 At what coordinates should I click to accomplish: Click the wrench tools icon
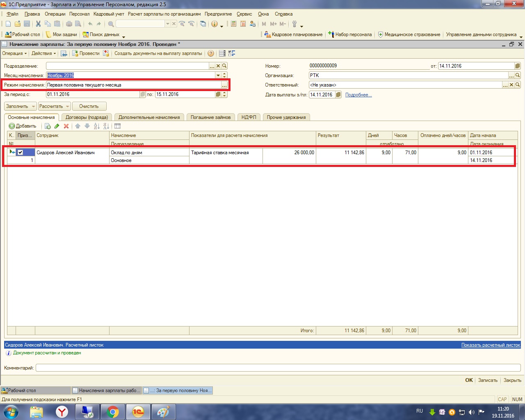pyautogui.click(x=294, y=24)
